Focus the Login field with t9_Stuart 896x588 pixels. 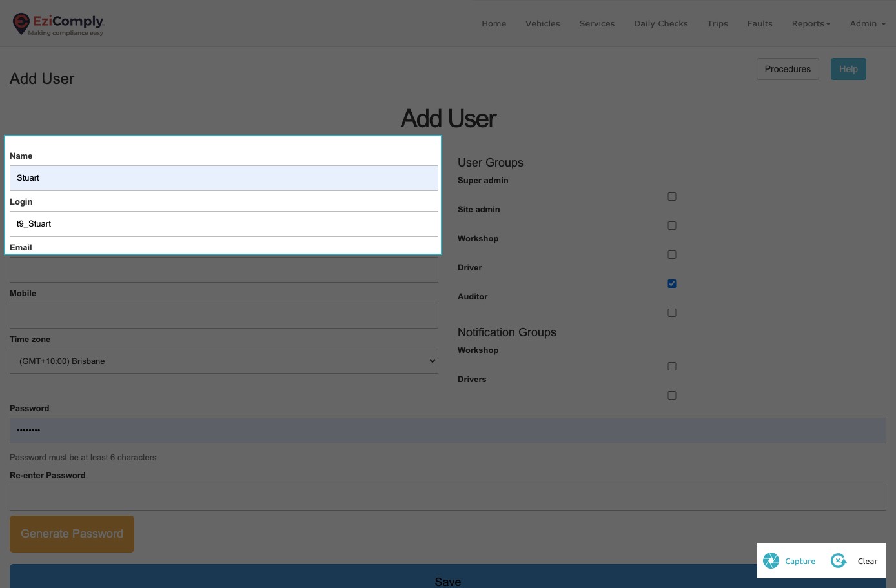coord(224,224)
